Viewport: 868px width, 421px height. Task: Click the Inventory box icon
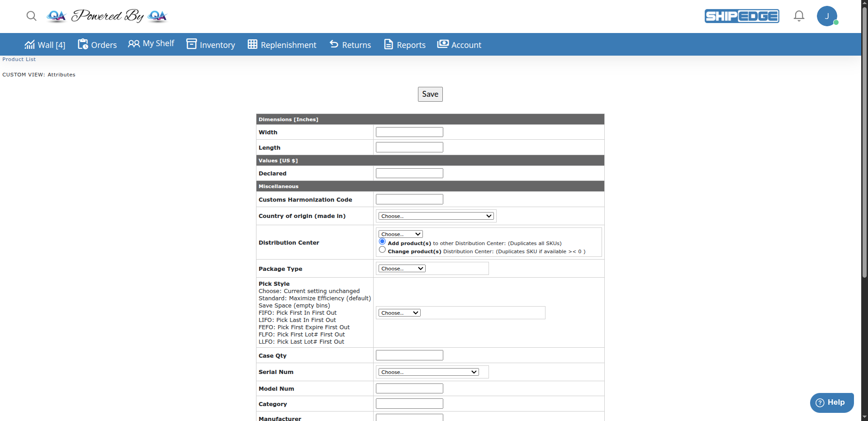(192, 44)
